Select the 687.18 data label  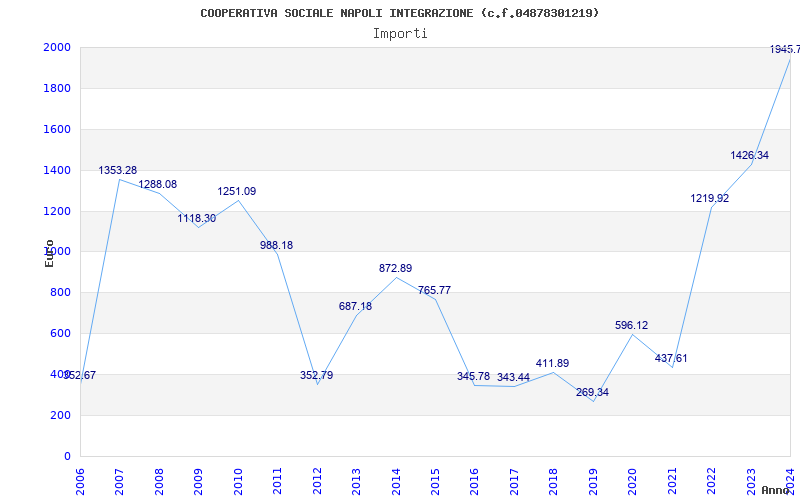356,307
